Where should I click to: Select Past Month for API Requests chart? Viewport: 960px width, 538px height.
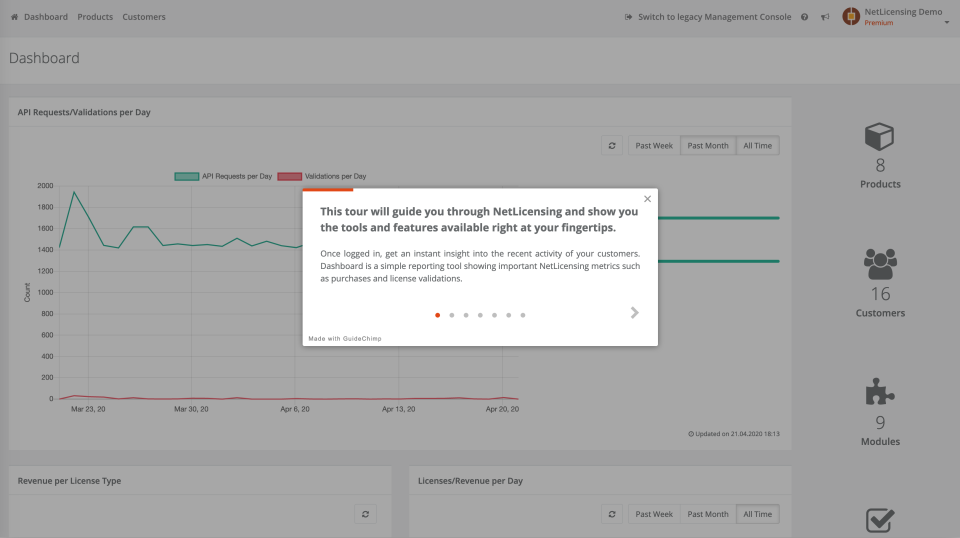click(708, 146)
